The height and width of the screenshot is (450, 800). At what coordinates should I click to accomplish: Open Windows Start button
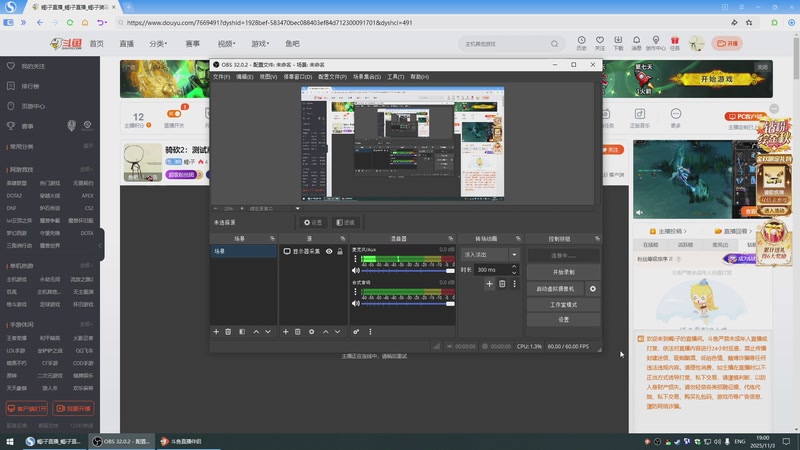click(9, 441)
